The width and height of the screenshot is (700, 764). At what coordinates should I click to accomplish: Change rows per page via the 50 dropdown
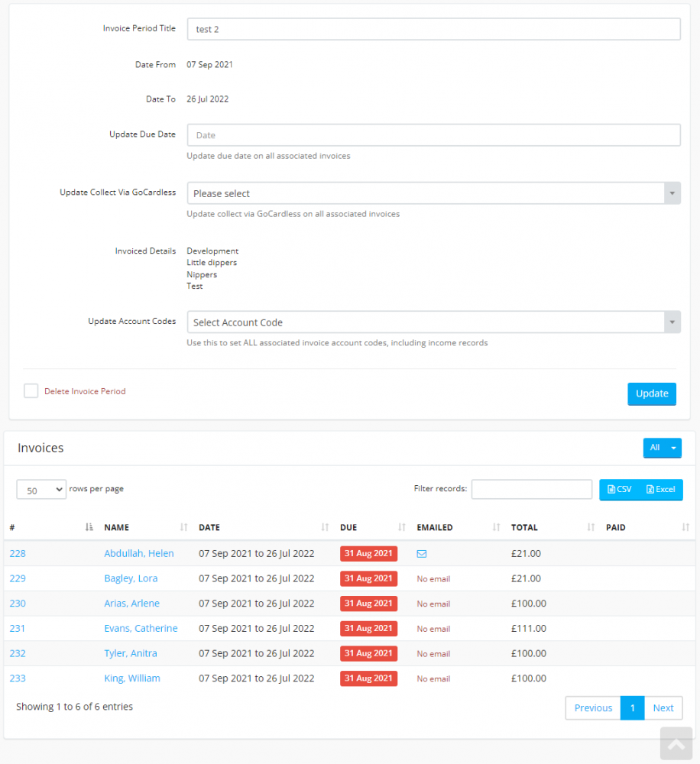click(x=41, y=489)
